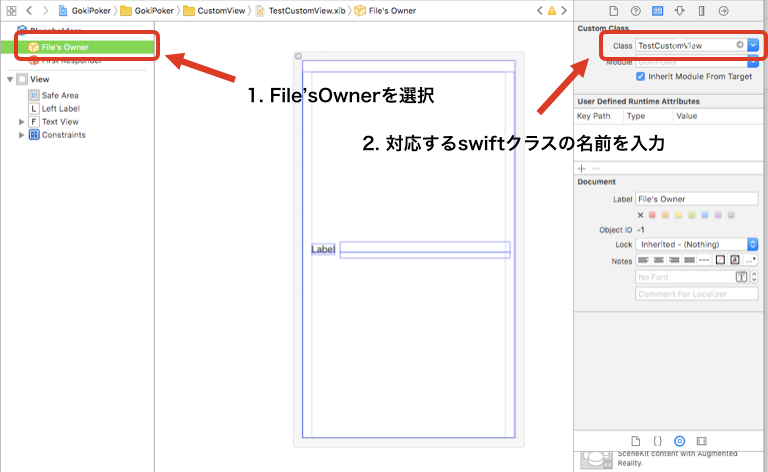Pick the red label color
Screen dimensions: 768x472
pyautogui.click(x=652, y=215)
